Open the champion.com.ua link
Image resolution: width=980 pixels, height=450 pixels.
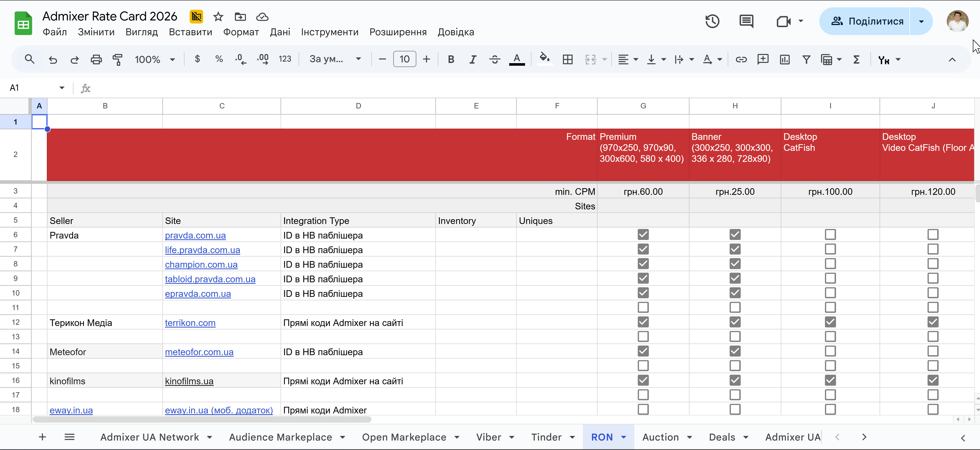201,265
